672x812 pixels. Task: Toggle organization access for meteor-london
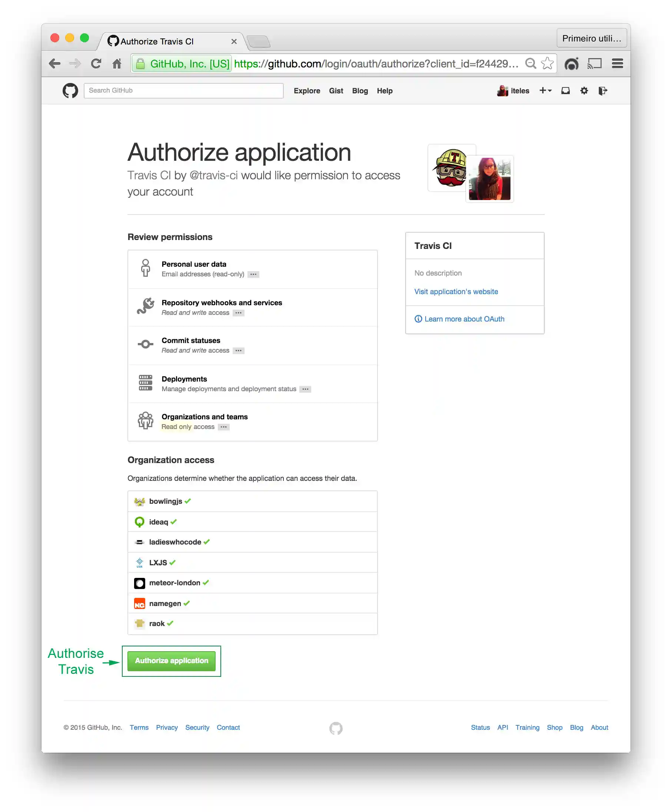pyautogui.click(x=206, y=582)
